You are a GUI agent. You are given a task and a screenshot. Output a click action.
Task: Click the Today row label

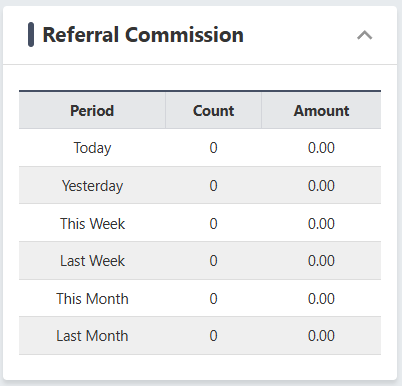point(92,148)
